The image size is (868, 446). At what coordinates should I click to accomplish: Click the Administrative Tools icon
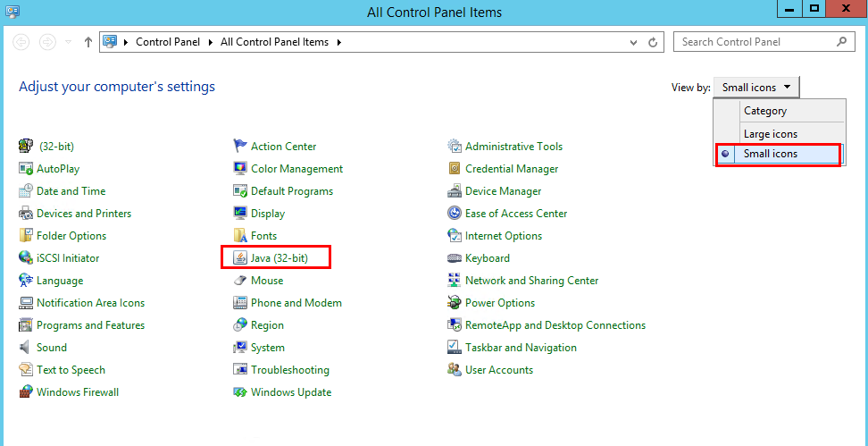455,147
